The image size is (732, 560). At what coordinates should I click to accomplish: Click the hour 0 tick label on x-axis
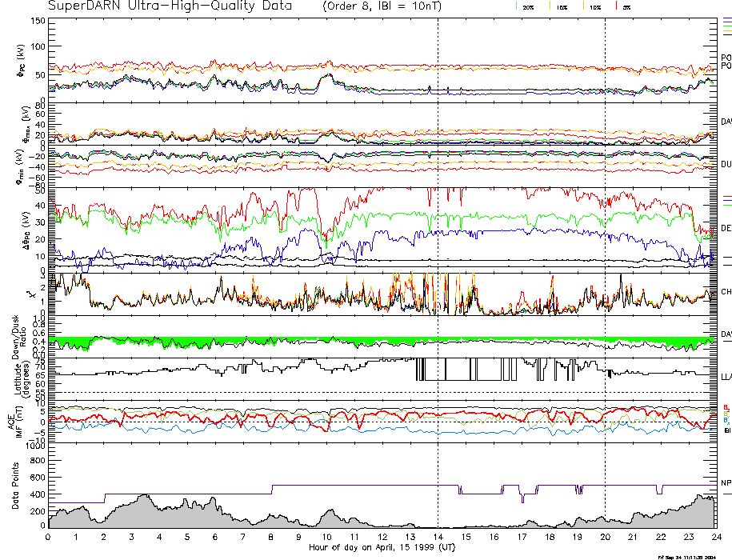pyautogui.click(x=49, y=537)
